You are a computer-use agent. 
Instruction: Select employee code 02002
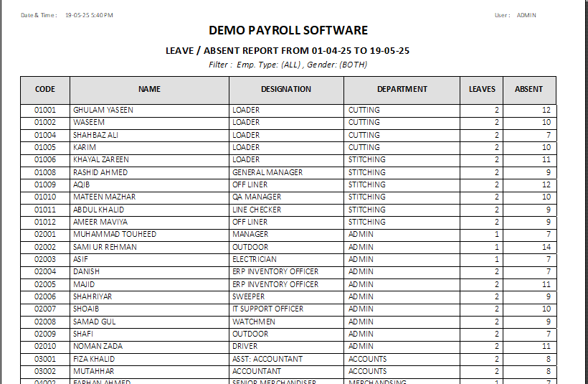pos(45,247)
